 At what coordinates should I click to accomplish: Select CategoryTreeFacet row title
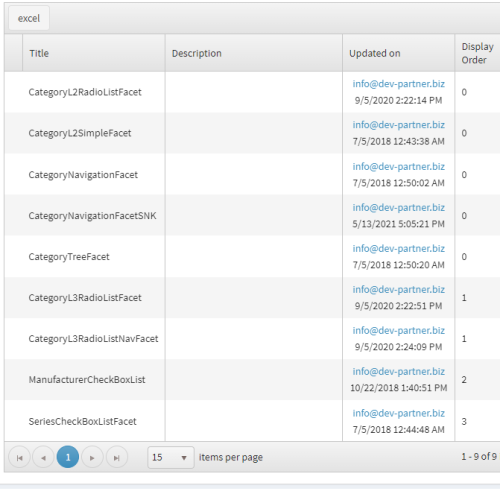point(69,257)
